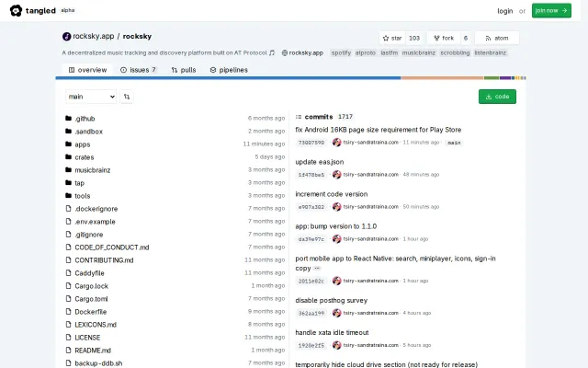The height and width of the screenshot is (368, 588).
Task: Click the CODE_OF_CONDUCT.md file icon
Action: (68, 247)
